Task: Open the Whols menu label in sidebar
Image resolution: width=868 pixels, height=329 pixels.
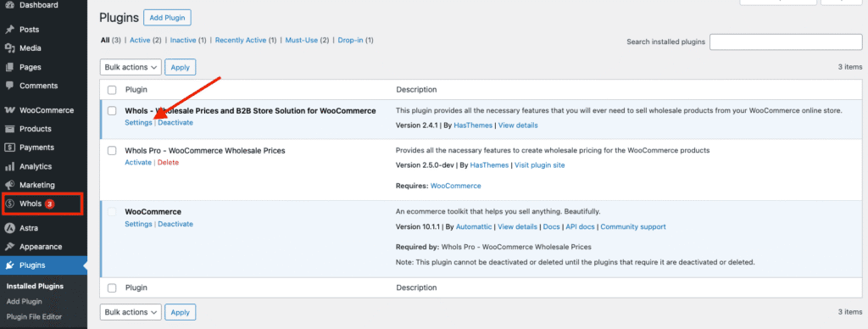Action: coord(31,204)
